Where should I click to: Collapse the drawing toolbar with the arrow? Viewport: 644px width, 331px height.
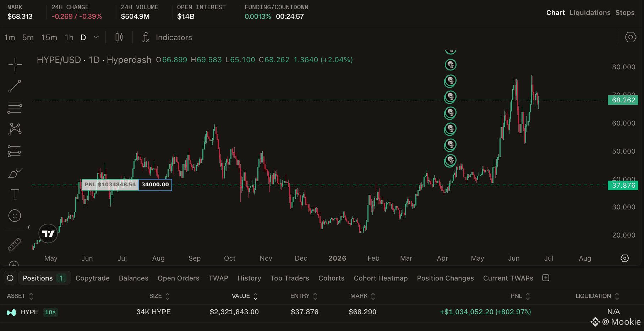(x=29, y=228)
